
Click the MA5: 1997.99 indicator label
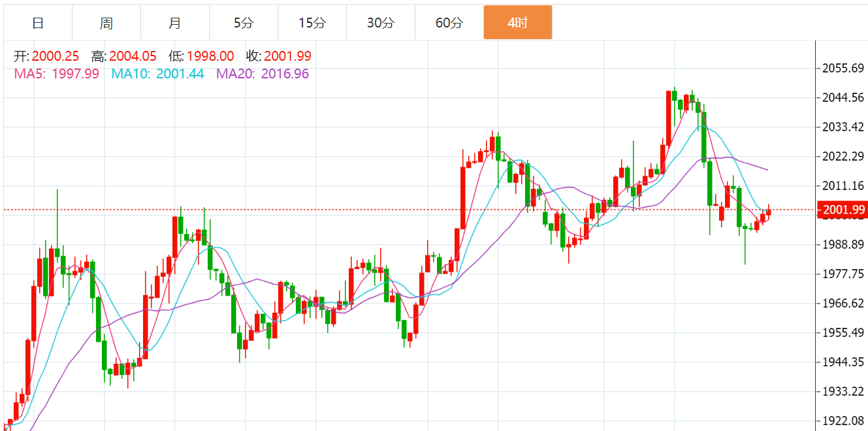point(57,74)
